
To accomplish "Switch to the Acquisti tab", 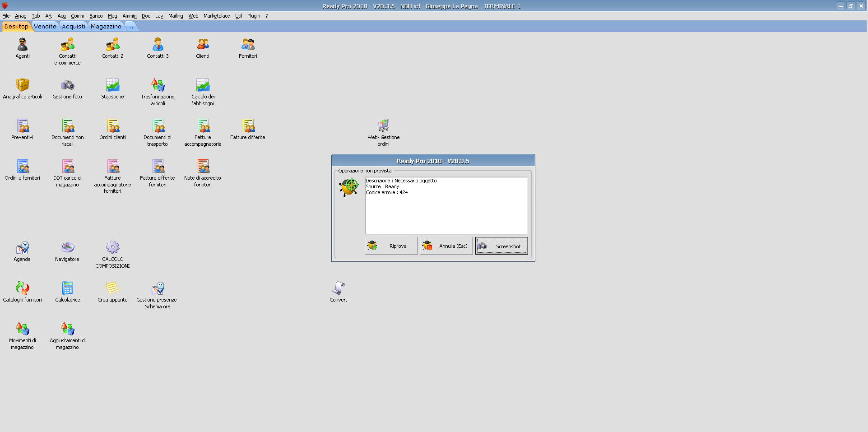I will coord(74,26).
